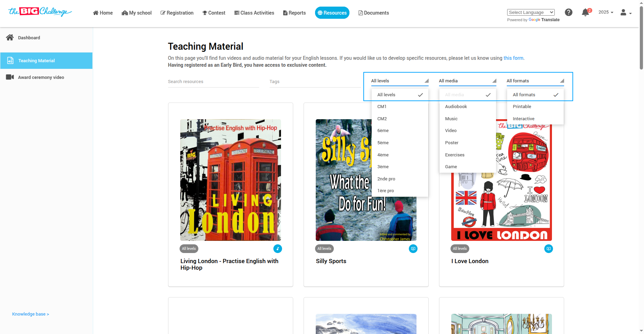
Task: Filter media by Video
Action: pos(468,131)
